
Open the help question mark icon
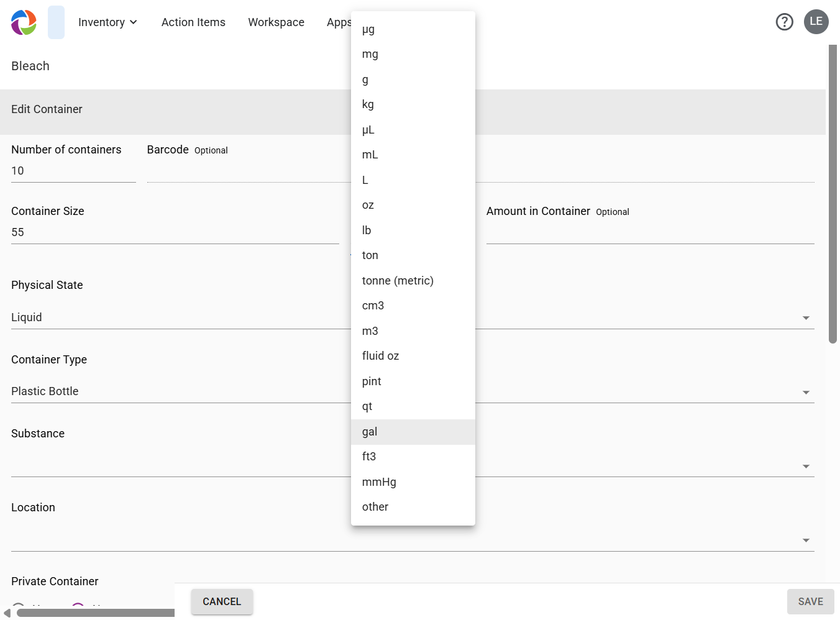pos(785,22)
